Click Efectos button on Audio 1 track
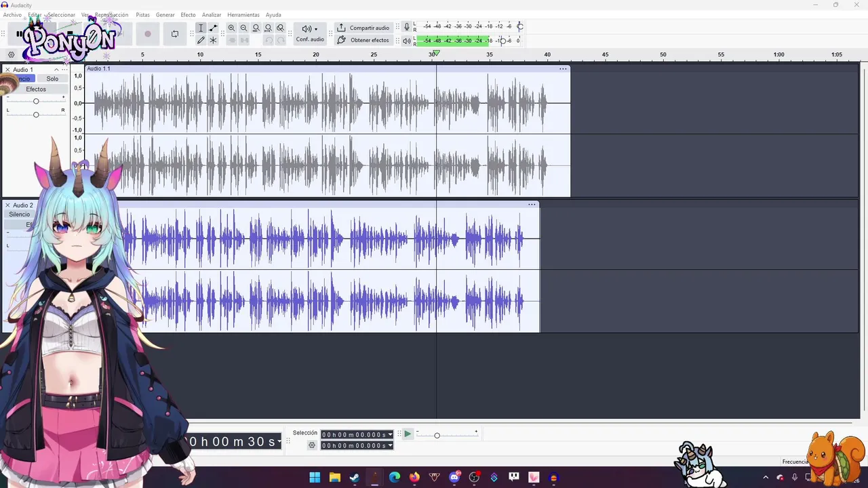 tap(36, 89)
